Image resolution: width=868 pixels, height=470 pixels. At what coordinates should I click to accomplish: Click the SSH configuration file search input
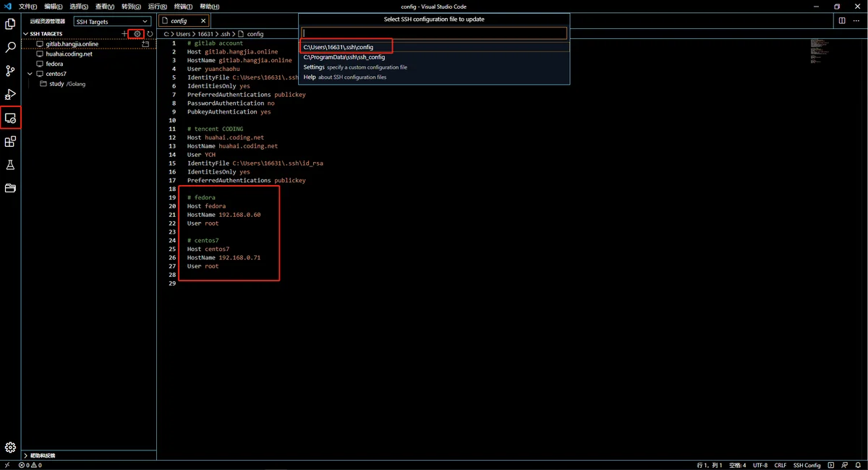pos(434,33)
